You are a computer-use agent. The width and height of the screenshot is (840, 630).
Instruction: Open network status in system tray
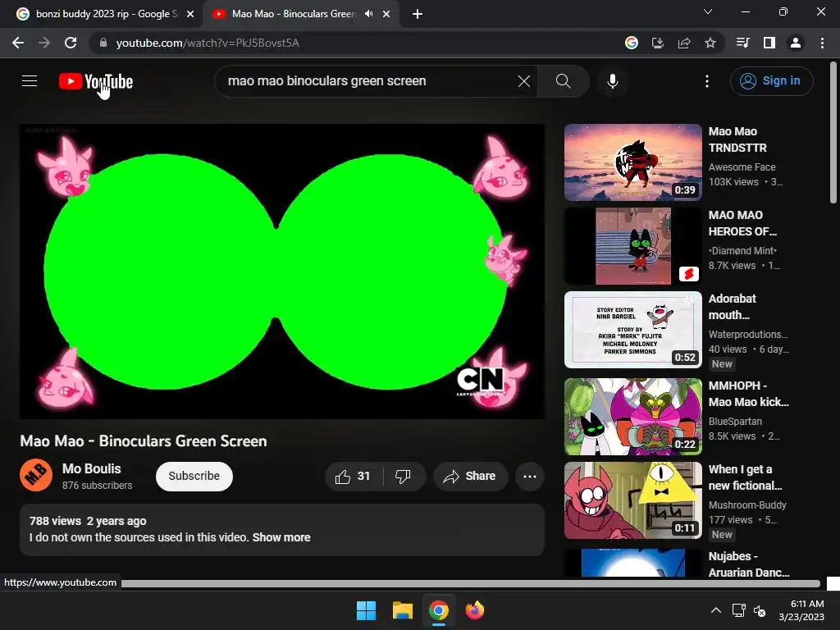click(739, 610)
